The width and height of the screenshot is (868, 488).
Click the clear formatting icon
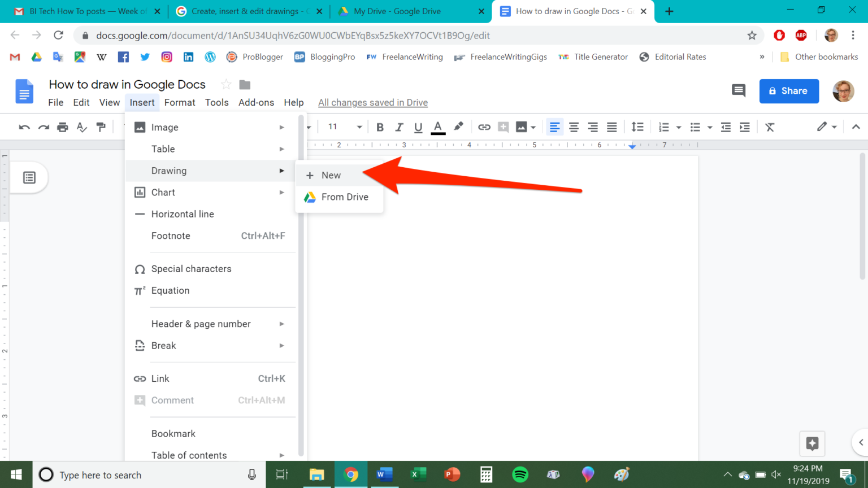pyautogui.click(x=770, y=127)
